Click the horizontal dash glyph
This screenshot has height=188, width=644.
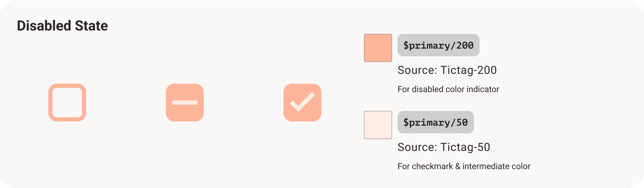pyautogui.click(x=185, y=103)
